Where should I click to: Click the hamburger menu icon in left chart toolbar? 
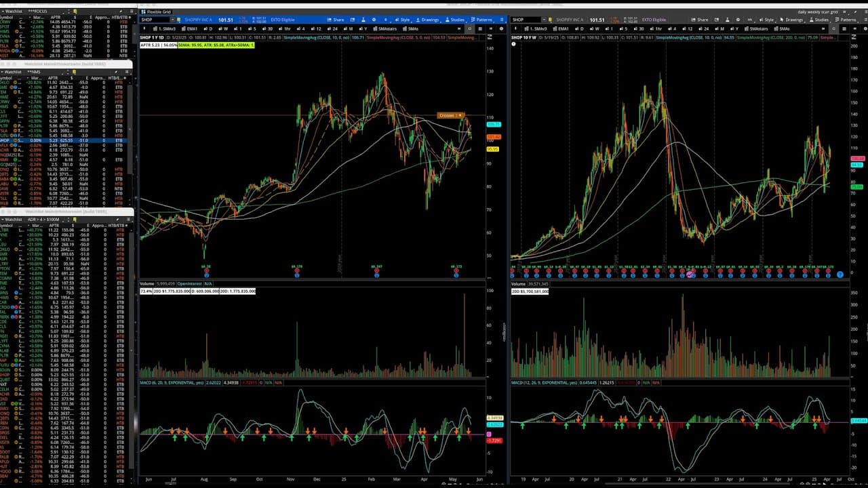(x=501, y=20)
